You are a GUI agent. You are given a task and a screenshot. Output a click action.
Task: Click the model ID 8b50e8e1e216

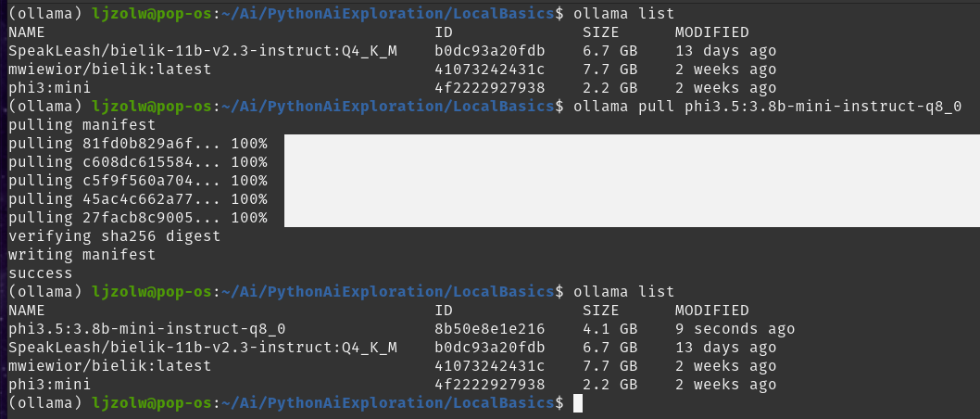pyautogui.click(x=489, y=329)
